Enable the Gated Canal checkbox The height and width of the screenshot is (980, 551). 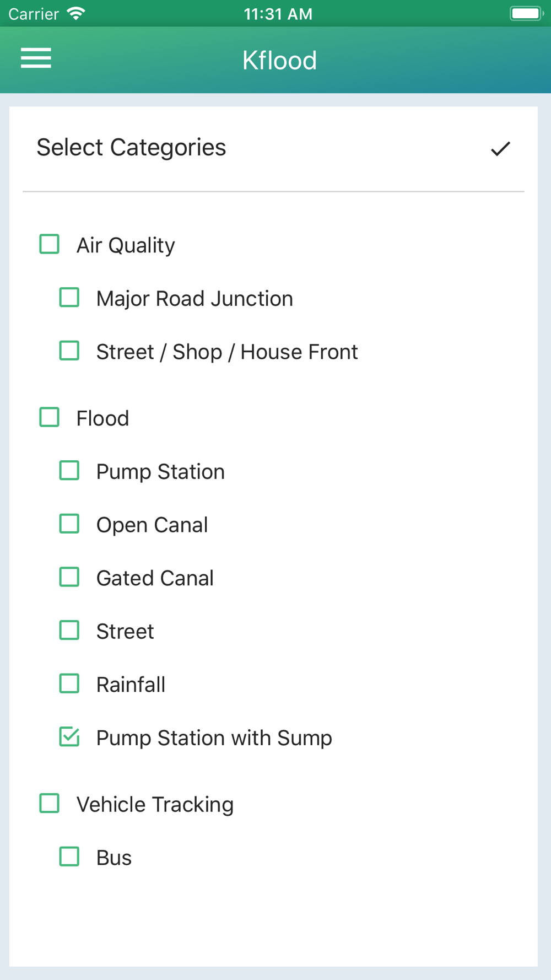coord(69,577)
